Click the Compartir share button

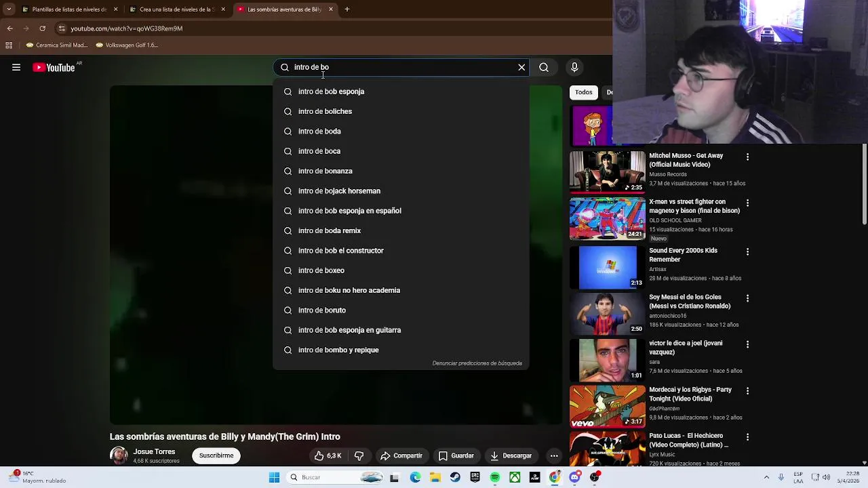401,455
